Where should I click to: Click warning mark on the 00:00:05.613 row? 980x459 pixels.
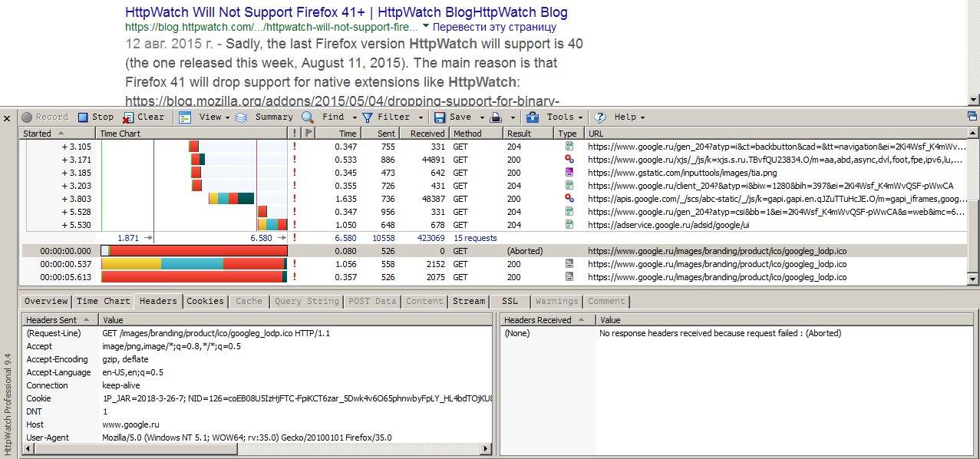click(295, 277)
